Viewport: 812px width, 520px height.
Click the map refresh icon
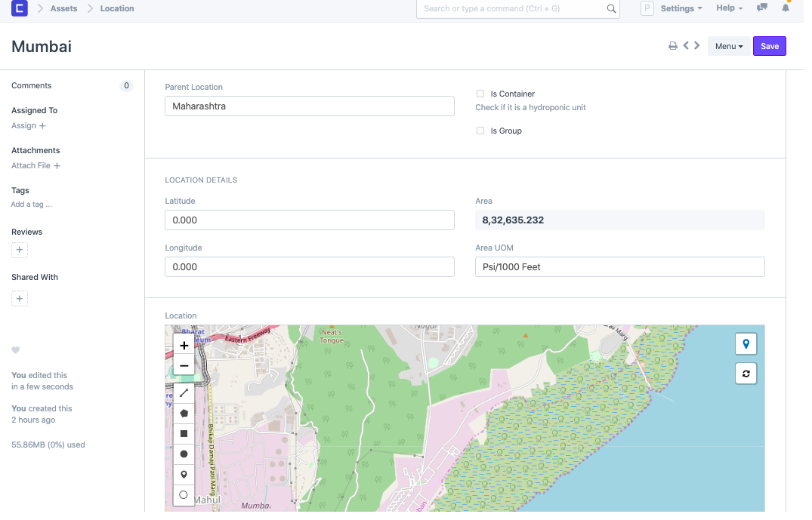click(x=746, y=374)
